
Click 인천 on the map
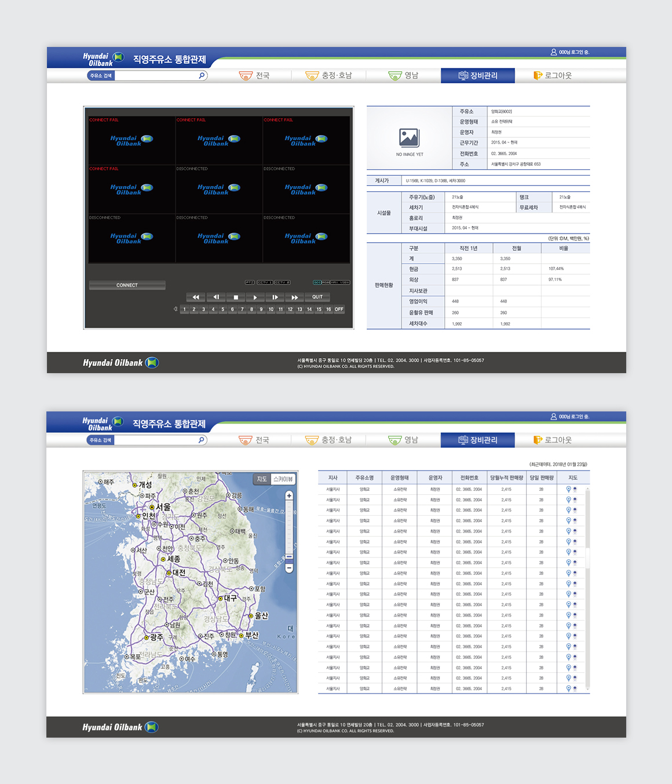146,516
